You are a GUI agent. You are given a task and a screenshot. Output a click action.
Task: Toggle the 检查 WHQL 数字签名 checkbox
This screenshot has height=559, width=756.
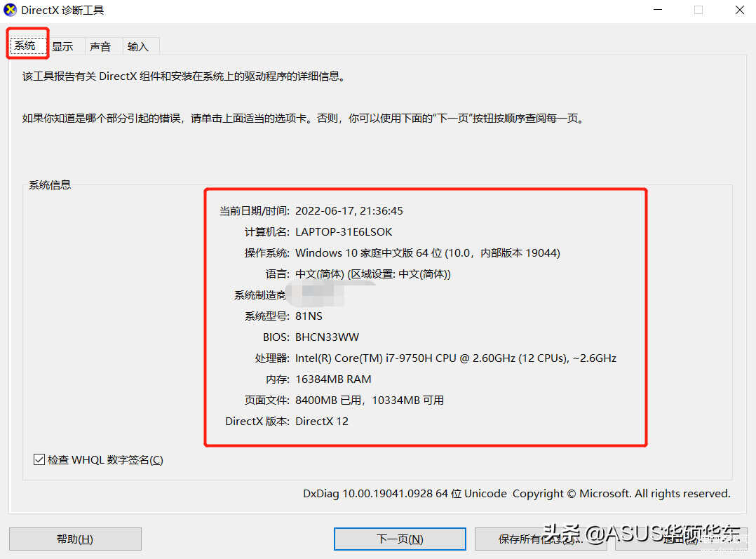tap(39, 459)
